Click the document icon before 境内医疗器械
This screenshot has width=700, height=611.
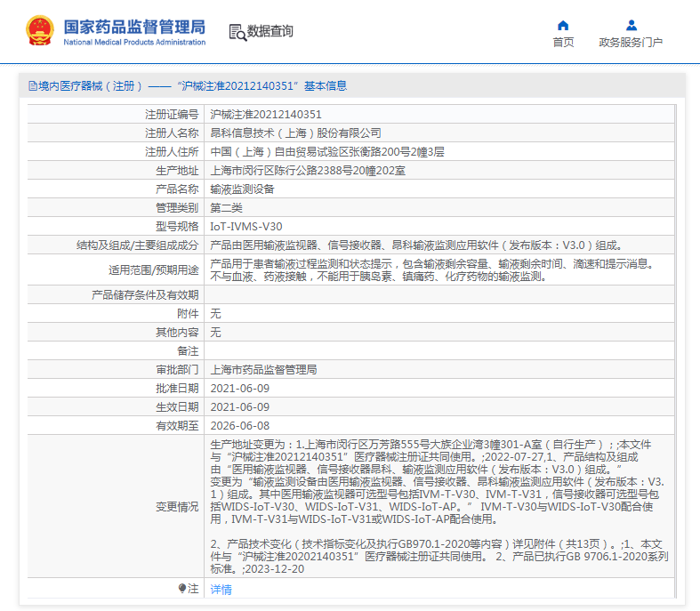tap(32, 86)
